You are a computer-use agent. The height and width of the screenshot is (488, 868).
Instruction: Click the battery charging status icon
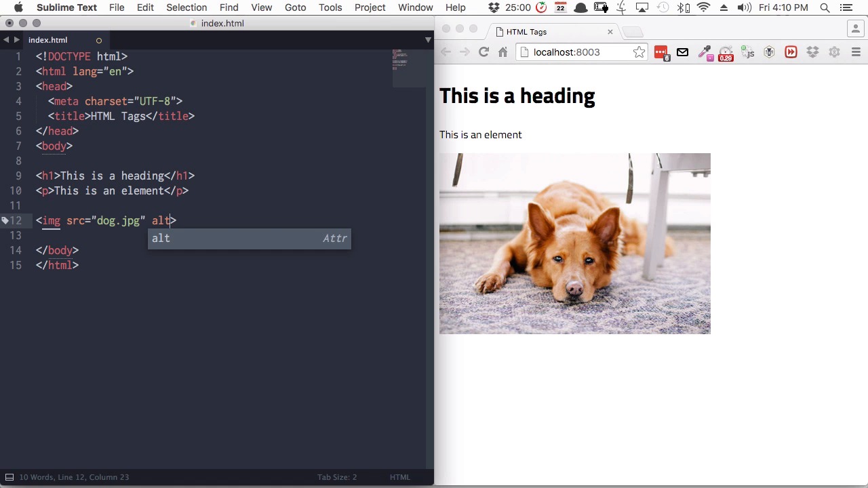(601, 7)
